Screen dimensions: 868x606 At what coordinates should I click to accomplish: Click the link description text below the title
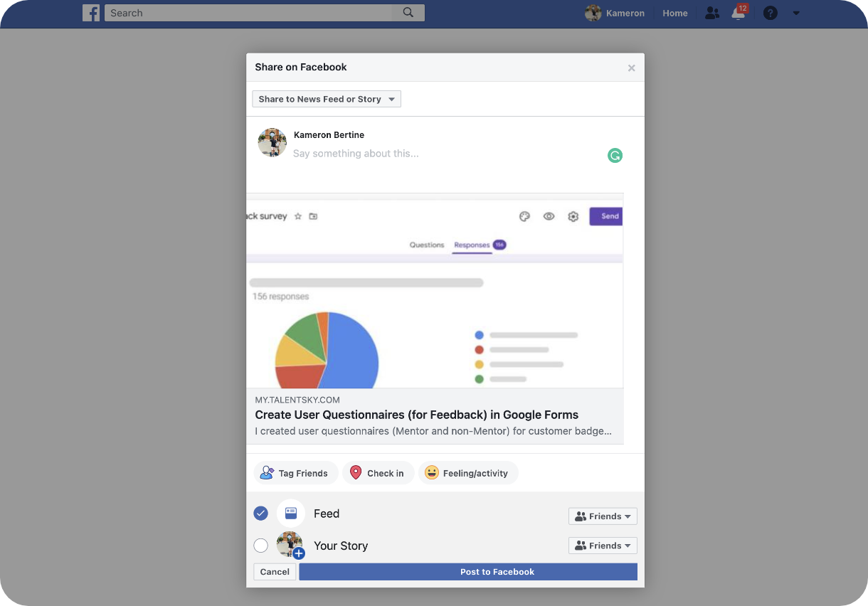click(x=433, y=431)
